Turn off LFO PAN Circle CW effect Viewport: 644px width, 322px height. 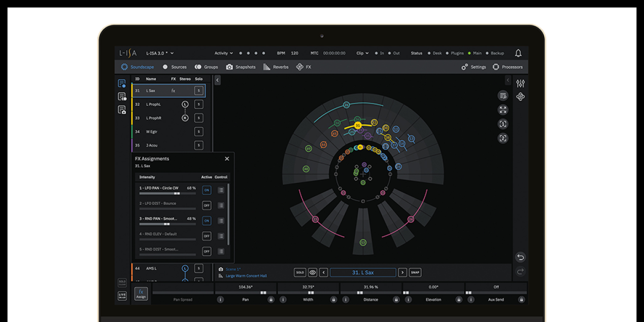point(207,190)
